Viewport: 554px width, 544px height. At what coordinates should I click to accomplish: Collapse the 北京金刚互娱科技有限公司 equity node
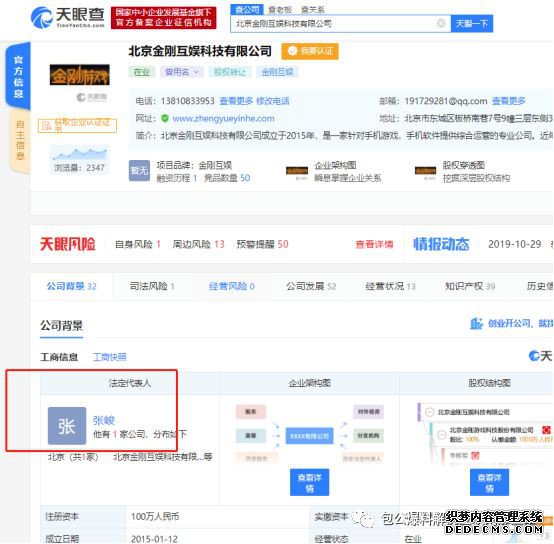pos(429,412)
